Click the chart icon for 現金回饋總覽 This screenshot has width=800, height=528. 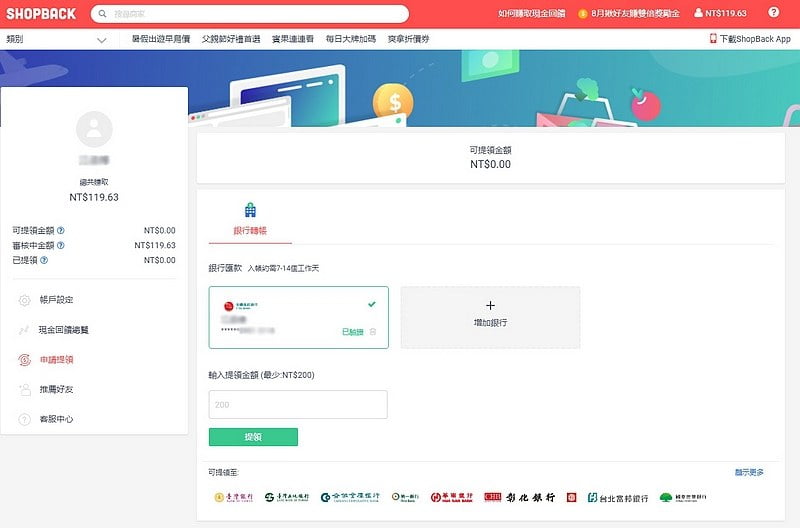tap(24, 330)
